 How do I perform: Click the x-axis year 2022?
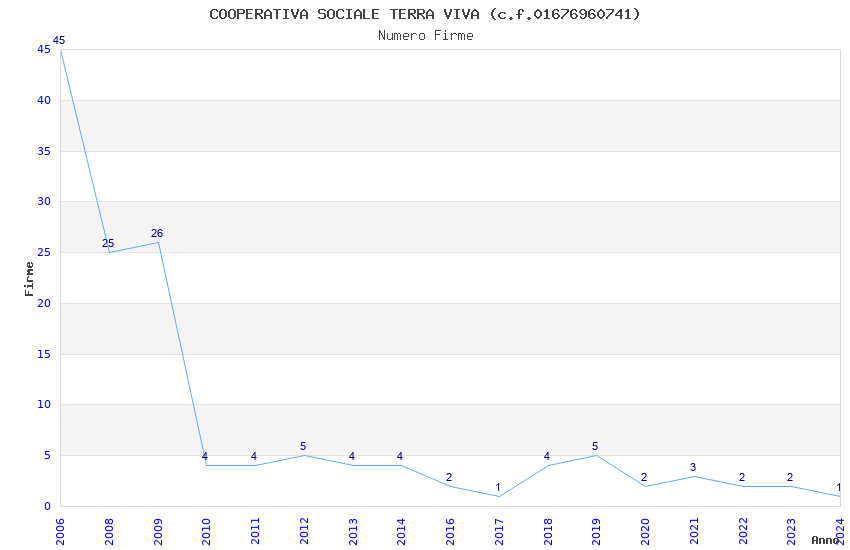[743, 531]
